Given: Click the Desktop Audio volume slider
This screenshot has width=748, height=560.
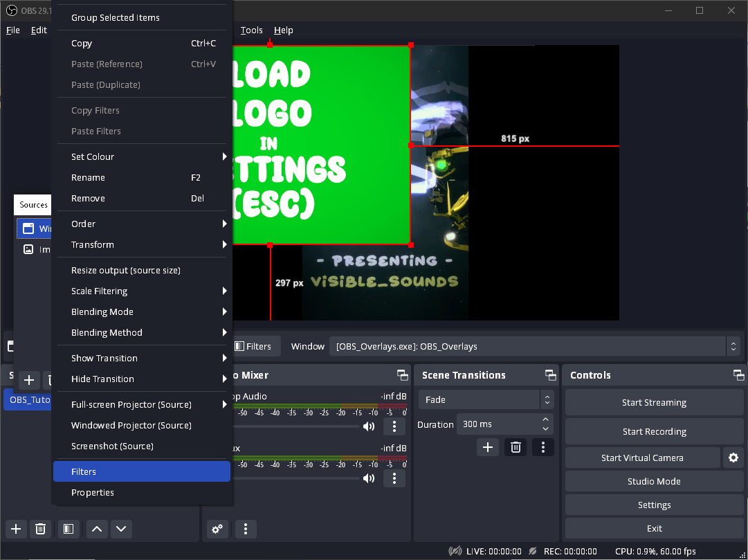Looking at the screenshot, I should pos(298,426).
